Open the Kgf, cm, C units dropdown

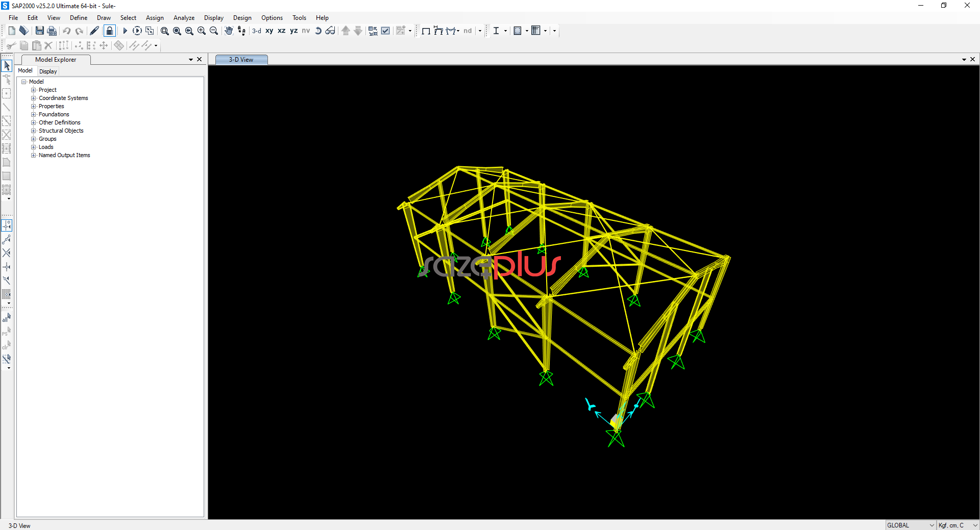(x=958, y=525)
